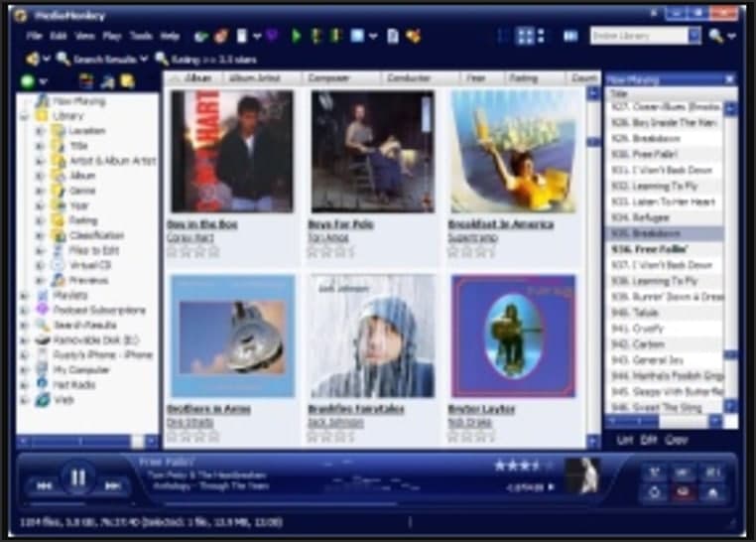Sort by the Album column header
Viewport: 756px width, 542px height.
194,78
